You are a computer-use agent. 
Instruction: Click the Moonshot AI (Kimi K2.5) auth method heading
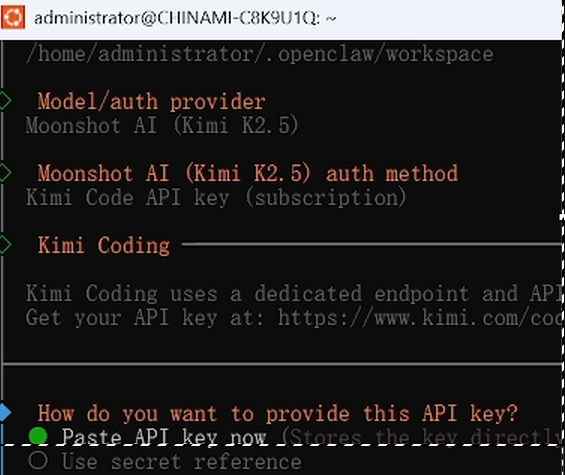[248, 173]
